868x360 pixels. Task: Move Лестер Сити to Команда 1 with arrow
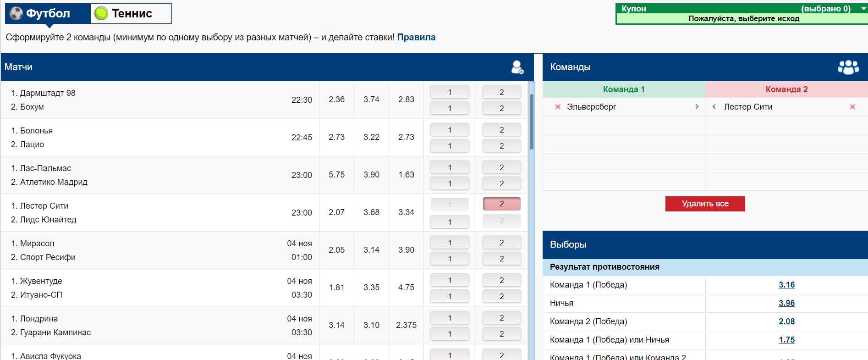(714, 107)
